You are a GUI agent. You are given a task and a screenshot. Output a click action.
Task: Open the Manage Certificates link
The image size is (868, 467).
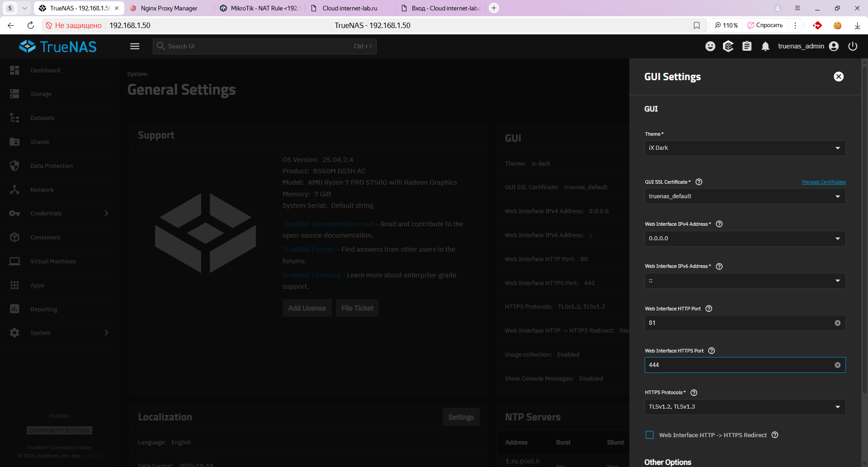823,182
